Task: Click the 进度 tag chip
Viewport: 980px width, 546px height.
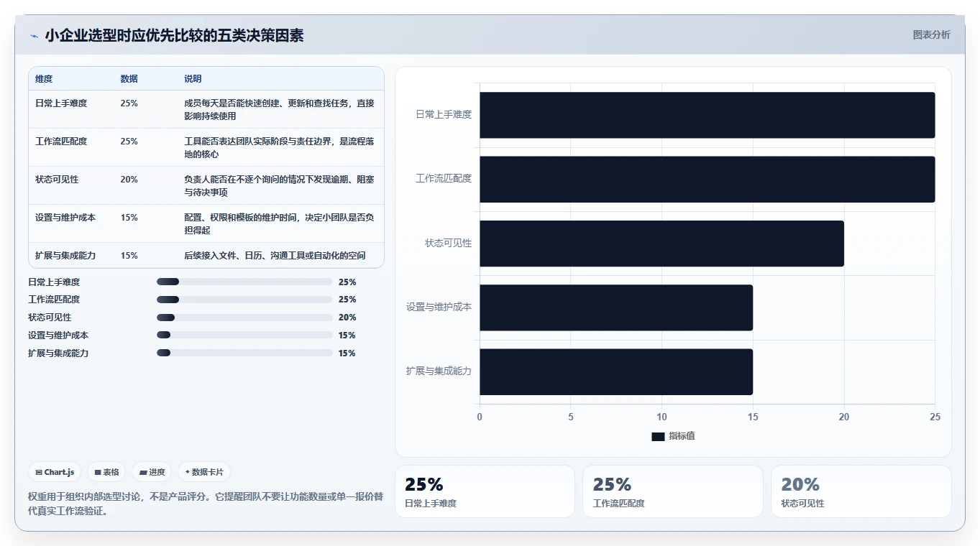Action: point(152,472)
